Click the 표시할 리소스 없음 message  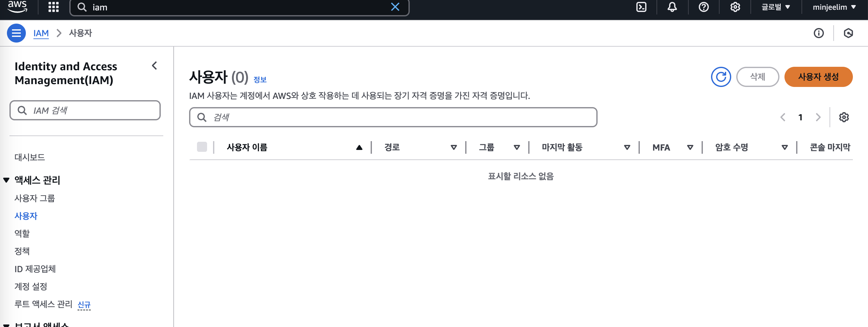521,176
